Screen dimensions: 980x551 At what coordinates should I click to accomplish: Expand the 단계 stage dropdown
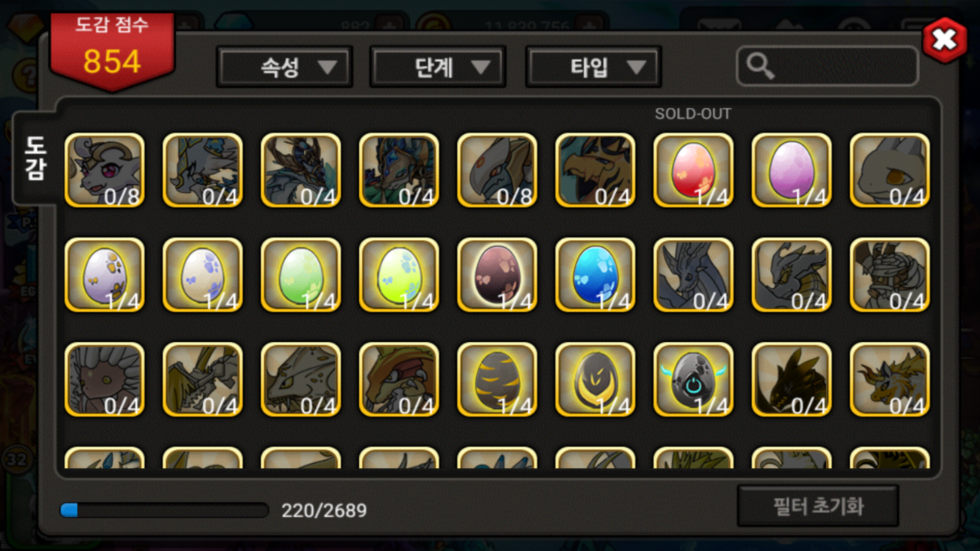click(x=438, y=67)
